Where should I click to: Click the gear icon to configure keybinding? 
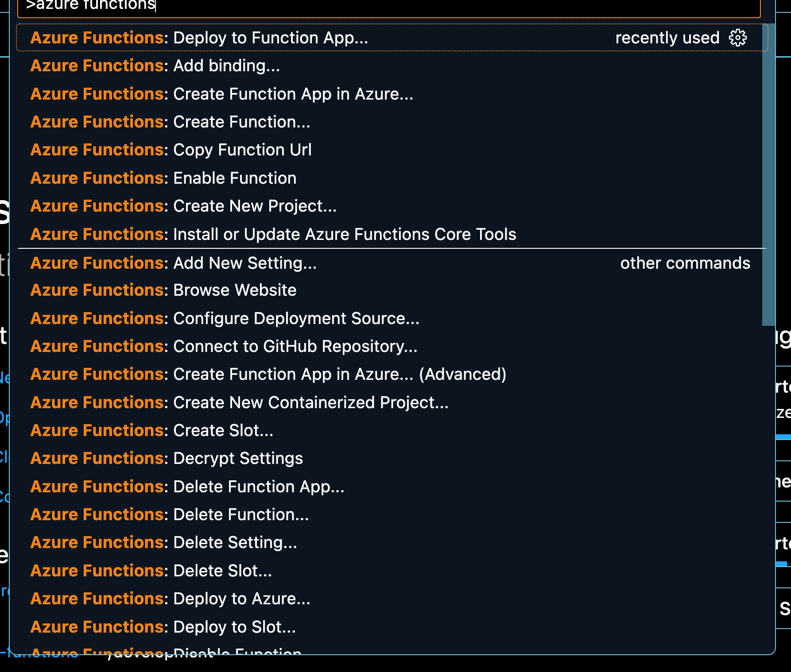[x=737, y=38]
